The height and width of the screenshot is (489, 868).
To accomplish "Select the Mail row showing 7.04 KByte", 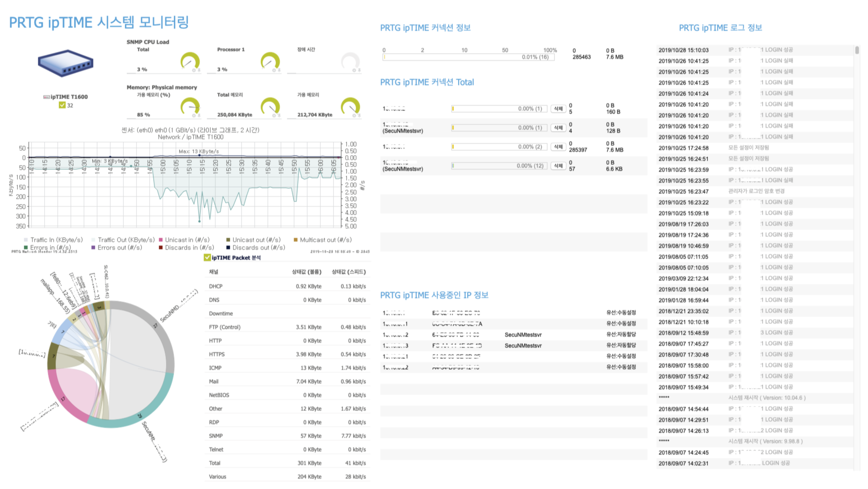I will coord(288,382).
